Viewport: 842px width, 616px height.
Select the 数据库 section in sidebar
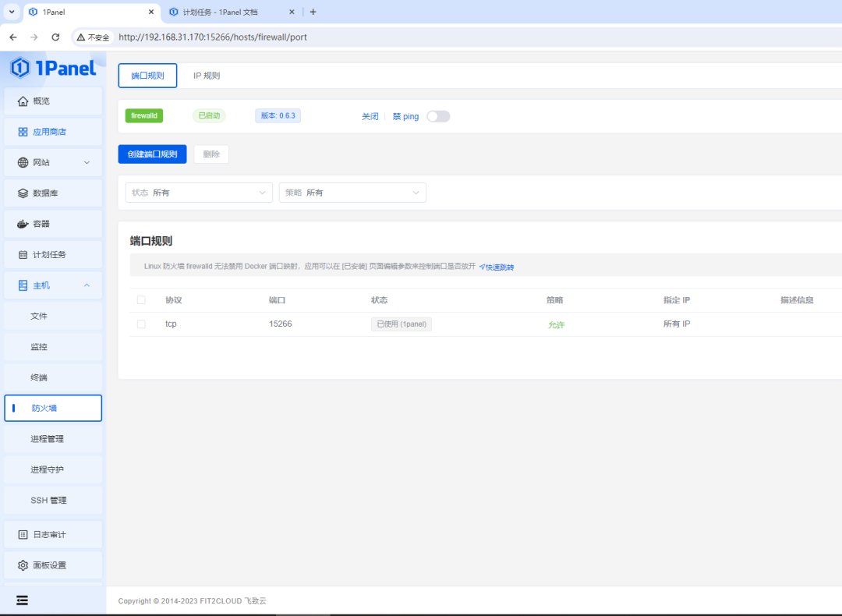pyautogui.click(x=46, y=193)
